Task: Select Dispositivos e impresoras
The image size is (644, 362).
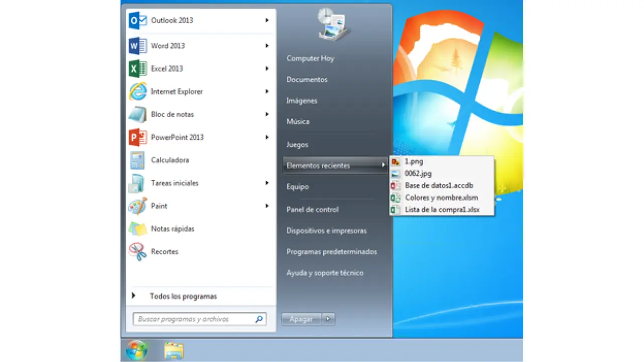Action: coord(326,231)
